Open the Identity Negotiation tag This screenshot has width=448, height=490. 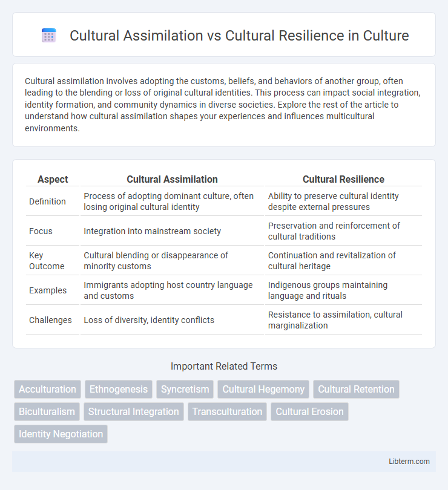(61, 434)
